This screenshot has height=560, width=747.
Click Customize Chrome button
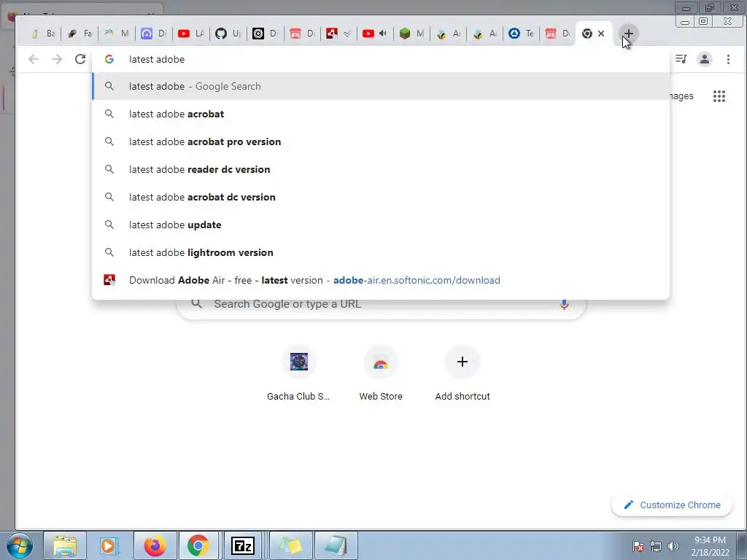point(672,505)
